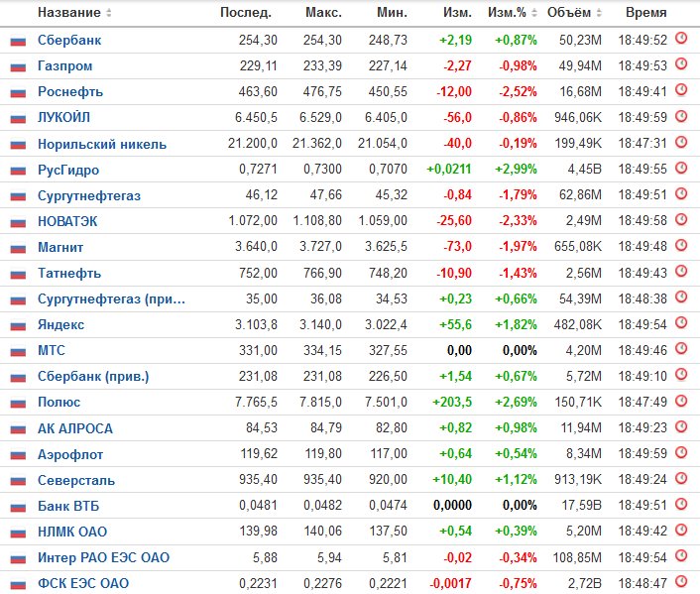Click the clock icon in Банк ВТБ row
Screen dimensions: 700x594
tap(681, 504)
